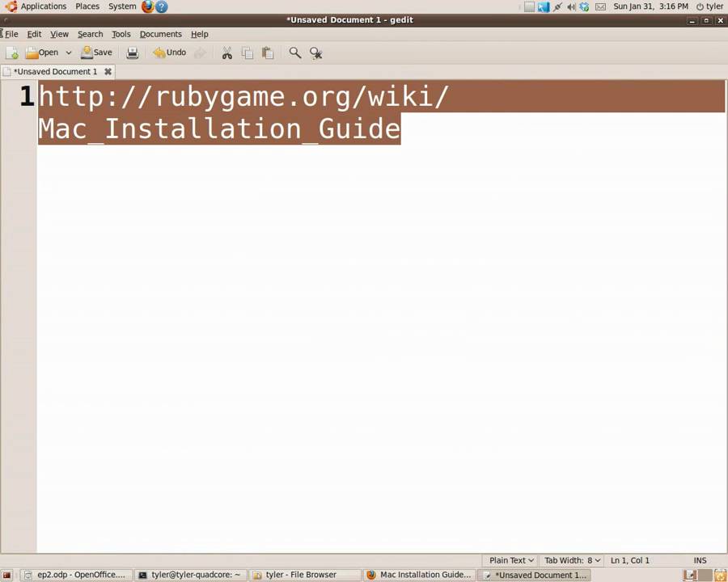Expand the Open recent files arrow
The height and width of the screenshot is (582, 728).
(x=68, y=53)
